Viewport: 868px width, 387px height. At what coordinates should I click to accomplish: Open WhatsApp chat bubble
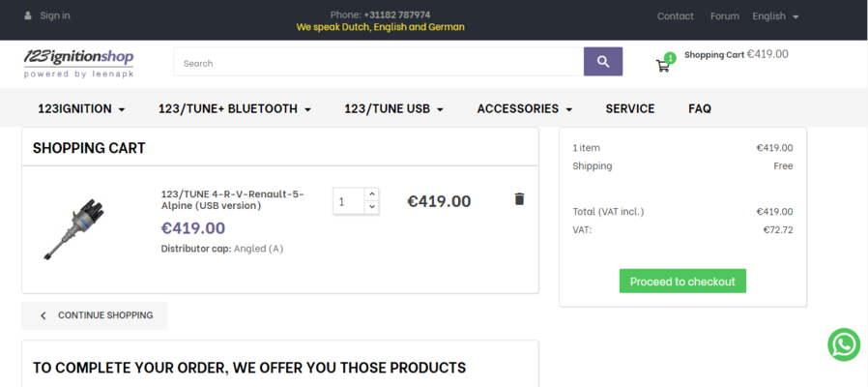pyautogui.click(x=844, y=344)
